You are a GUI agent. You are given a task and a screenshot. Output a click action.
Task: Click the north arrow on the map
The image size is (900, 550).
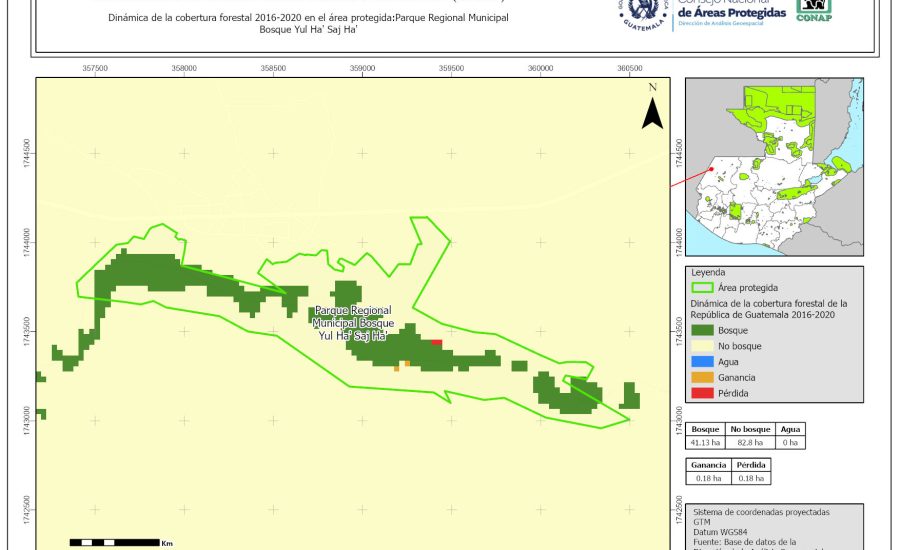pyautogui.click(x=652, y=108)
